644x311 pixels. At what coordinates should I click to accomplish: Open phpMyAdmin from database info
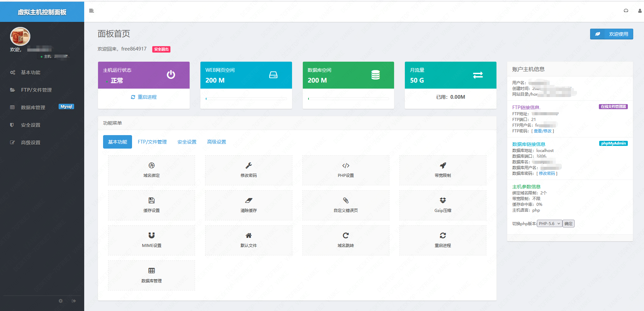pyautogui.click(x=613, y=144)
